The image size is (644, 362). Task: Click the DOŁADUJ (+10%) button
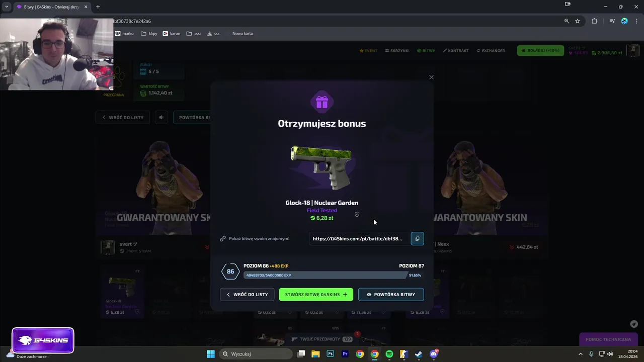pos(540,50)
